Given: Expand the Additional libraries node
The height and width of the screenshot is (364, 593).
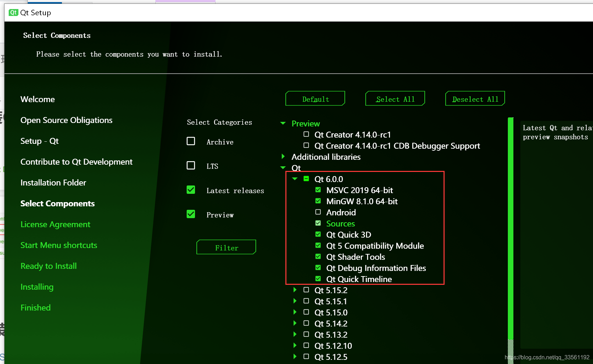Looking at the screenshot, I should pos(283,156).
